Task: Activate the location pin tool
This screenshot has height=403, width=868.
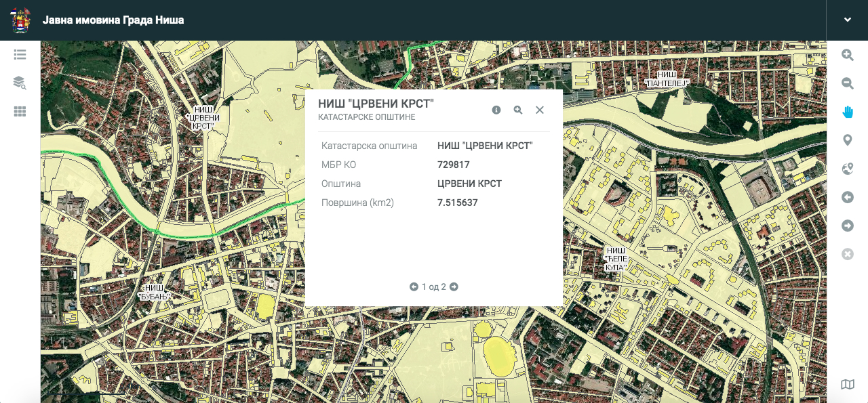Action: [847, 140]
